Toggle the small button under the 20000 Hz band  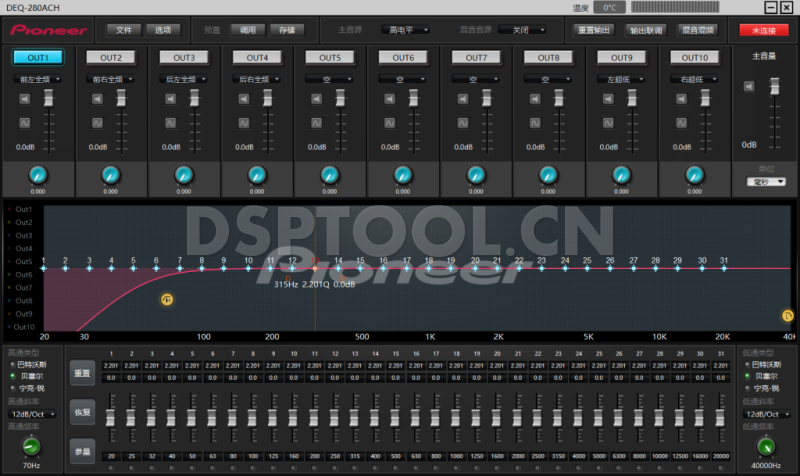pyautogui.click(x=720, y=467)
